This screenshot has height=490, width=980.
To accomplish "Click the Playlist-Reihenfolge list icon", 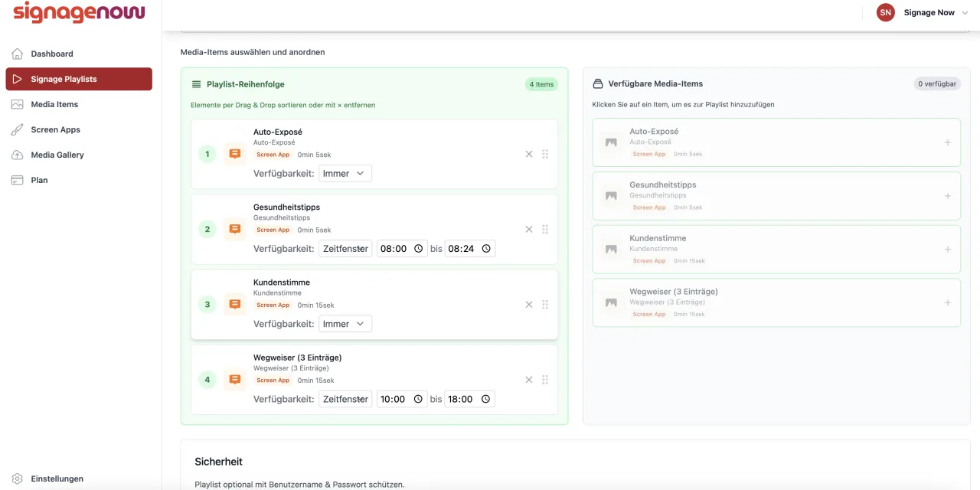I will 196,84.
